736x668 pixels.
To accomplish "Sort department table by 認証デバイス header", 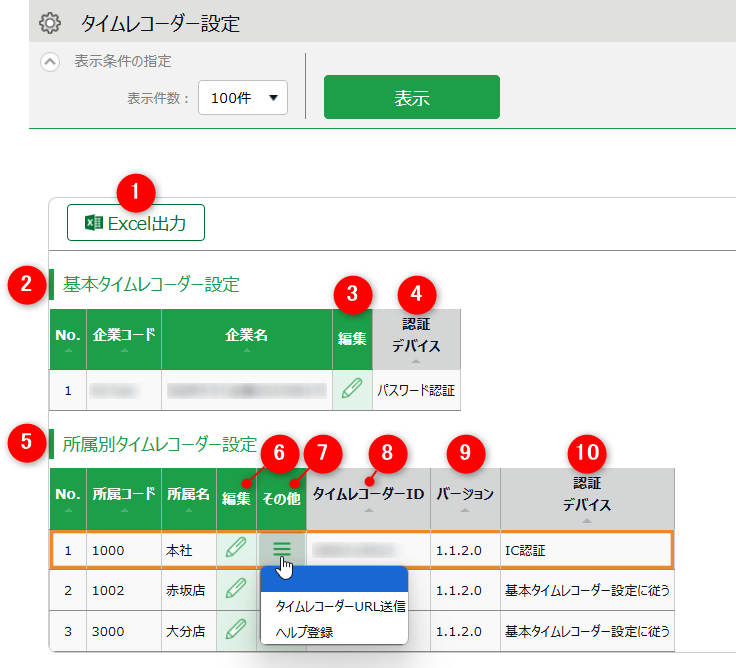I will pos(586,498).
